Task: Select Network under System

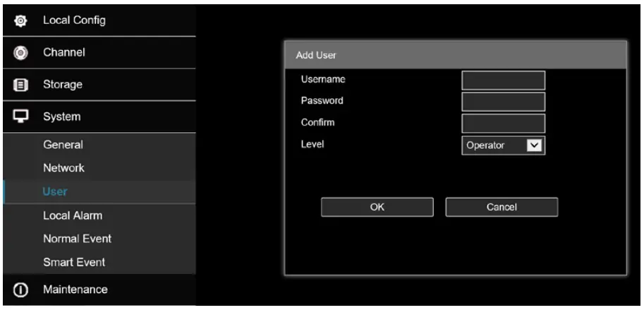Action: (99, 168)
